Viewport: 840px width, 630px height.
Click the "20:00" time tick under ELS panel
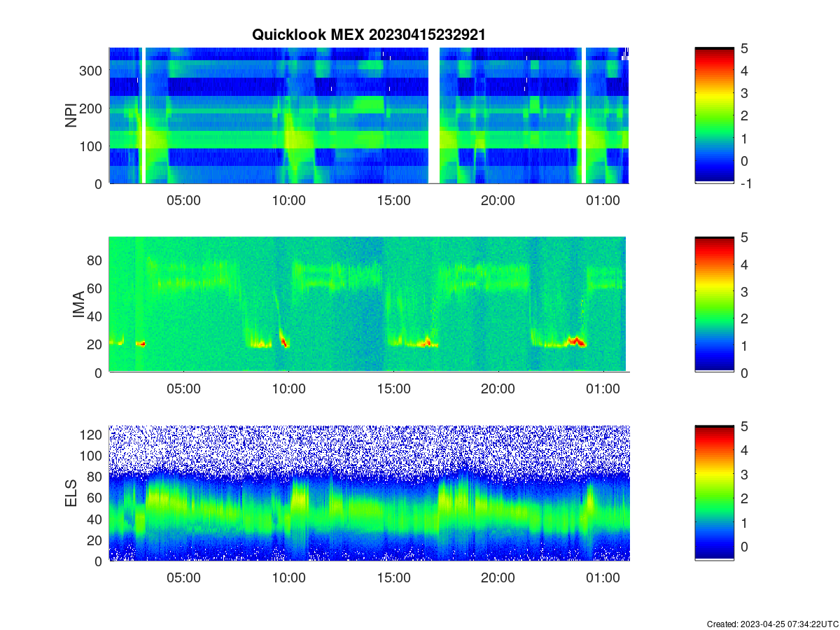(x=498, y=578)
